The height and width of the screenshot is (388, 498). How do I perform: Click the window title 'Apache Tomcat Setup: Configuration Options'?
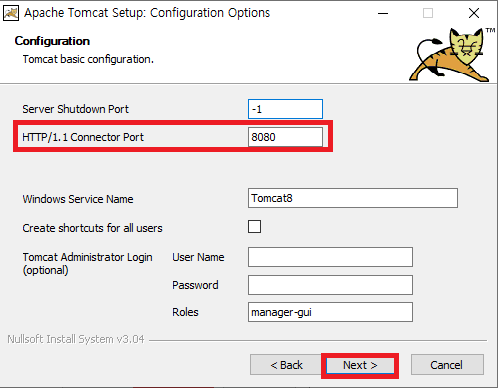click(x=147, y=13)
